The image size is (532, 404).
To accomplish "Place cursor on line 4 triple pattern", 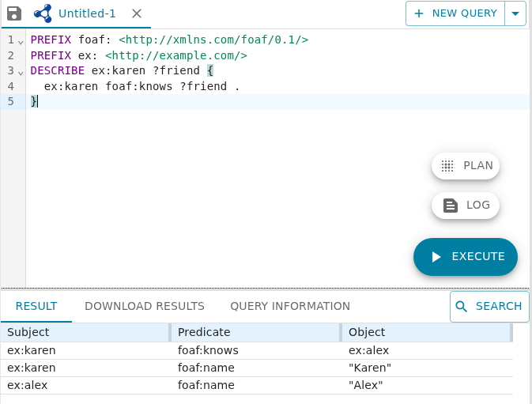I will click(x=141, y=86).
